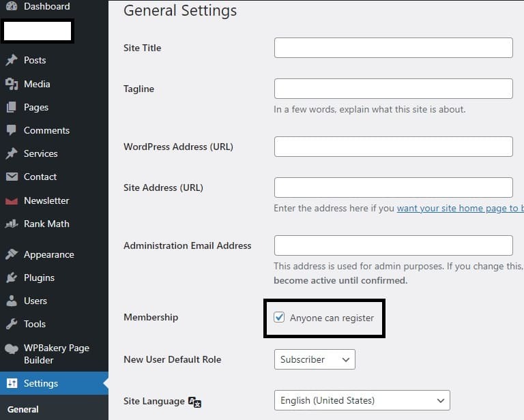
Task: Select the General settings submenu item
Action: 23,410
